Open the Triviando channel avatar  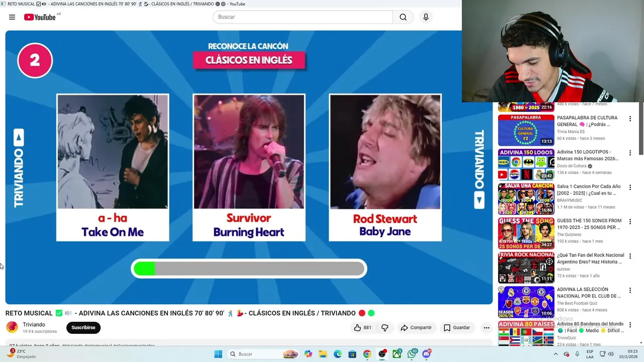coord(12,327)
